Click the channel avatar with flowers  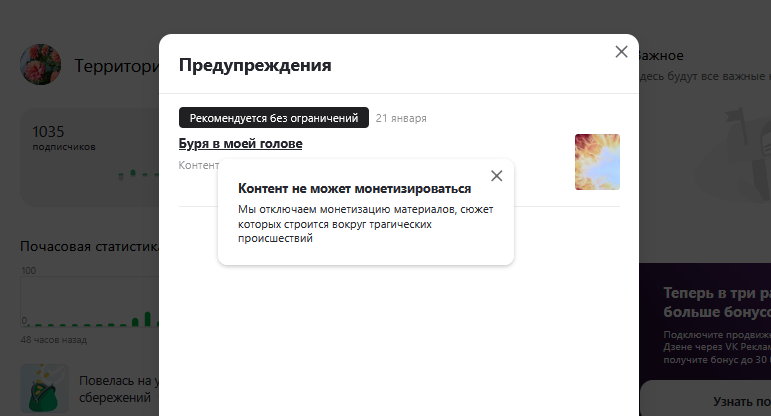point(40,64)
